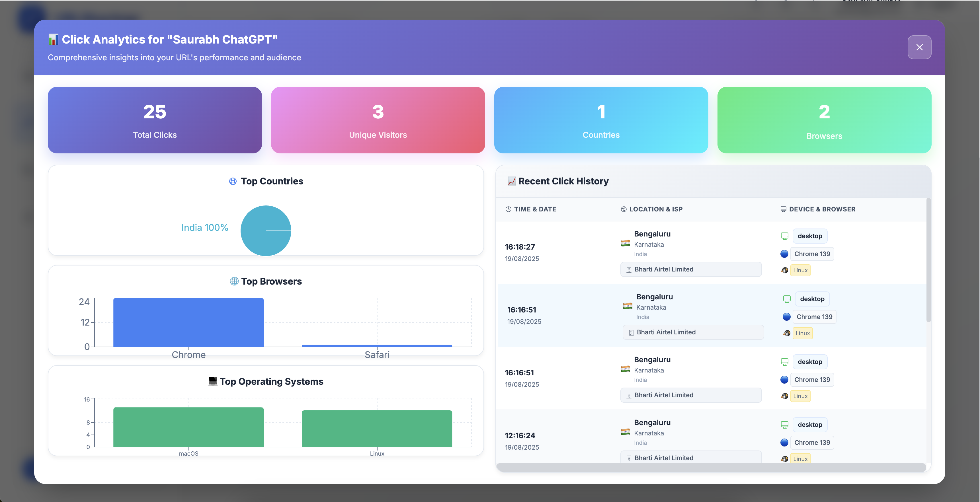Click the 16:18:27 timestamp
Viewport: 980px width, 502px height.
(520, 247)
